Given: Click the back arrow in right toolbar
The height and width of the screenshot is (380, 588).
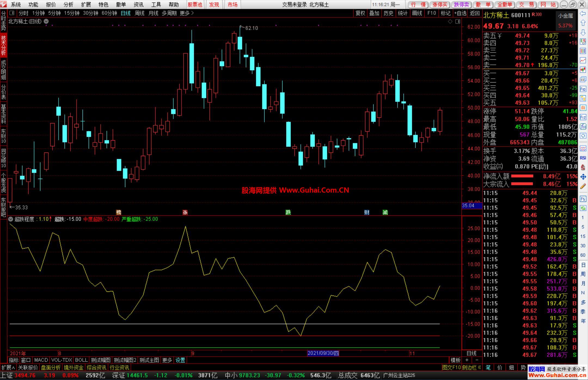Looking at the screenshot, I should click(583, 14).
